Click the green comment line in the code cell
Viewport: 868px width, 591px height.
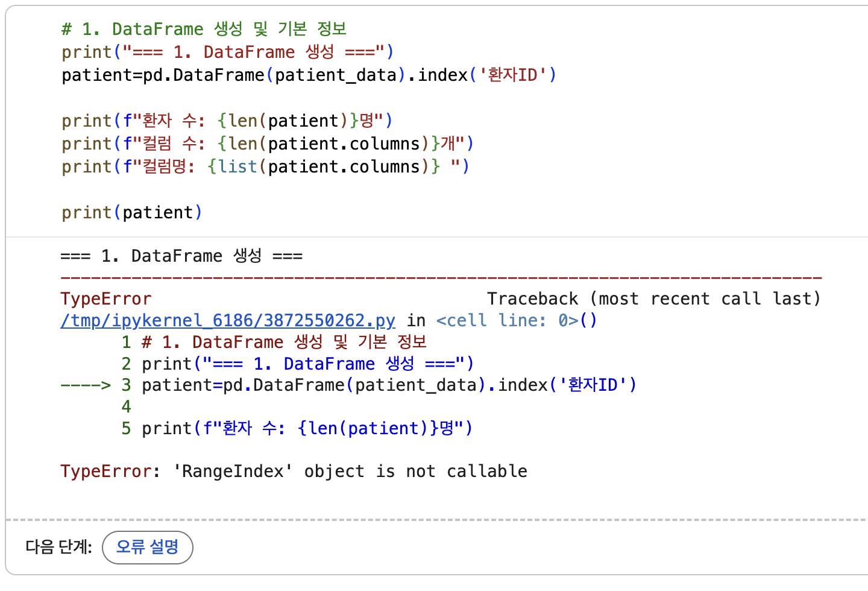(x=204, y=29)
